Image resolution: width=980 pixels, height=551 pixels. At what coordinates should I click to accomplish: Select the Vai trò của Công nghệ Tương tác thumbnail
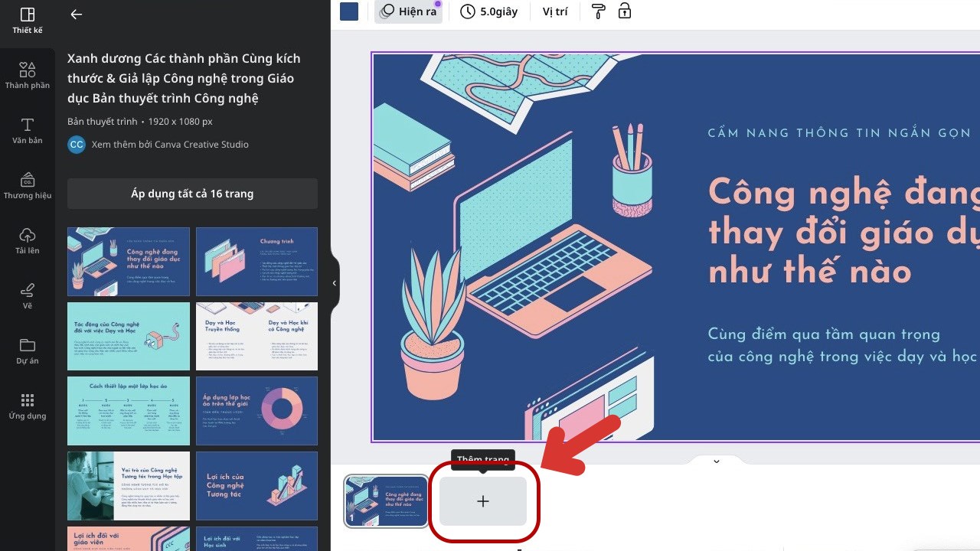click(129, 486)
